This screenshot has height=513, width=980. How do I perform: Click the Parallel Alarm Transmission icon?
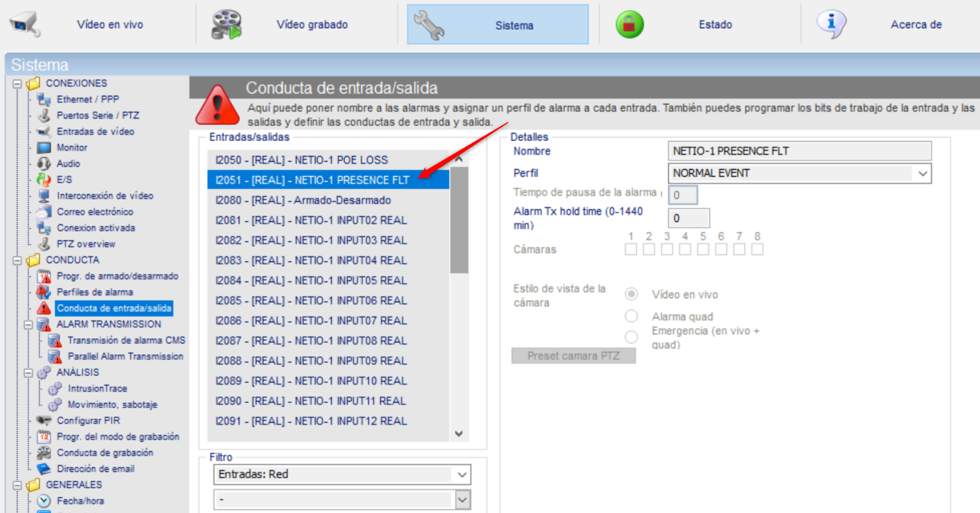(55, 356)
